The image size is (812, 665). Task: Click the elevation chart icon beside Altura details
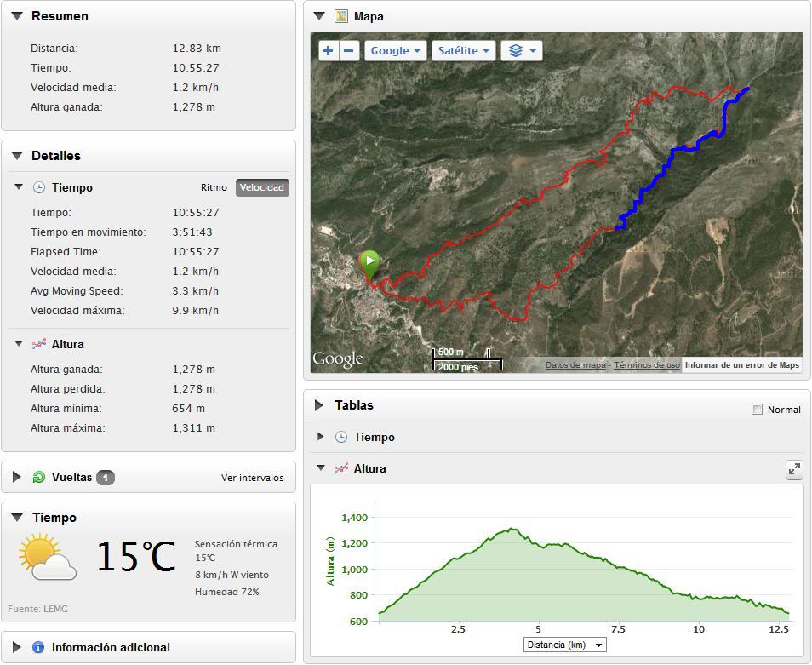click(39, 344)
